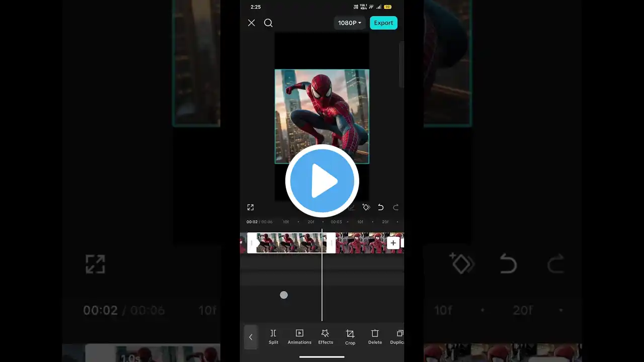
Task: Tap the yellow battery indicator
Action: 387,7
